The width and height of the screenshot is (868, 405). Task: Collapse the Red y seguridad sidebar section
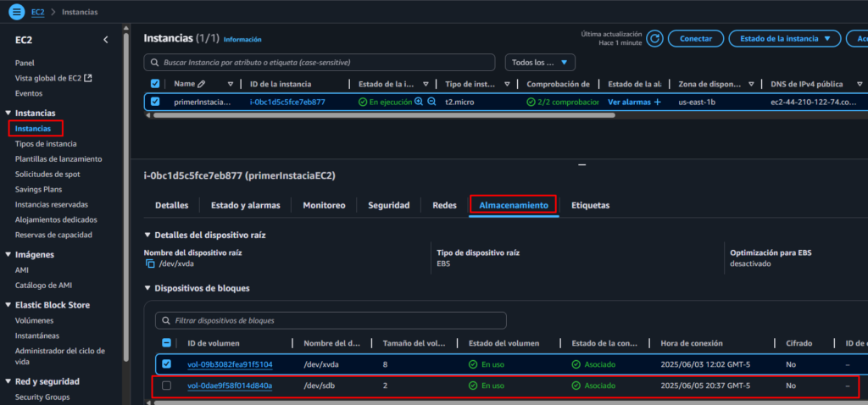[8, 382]
